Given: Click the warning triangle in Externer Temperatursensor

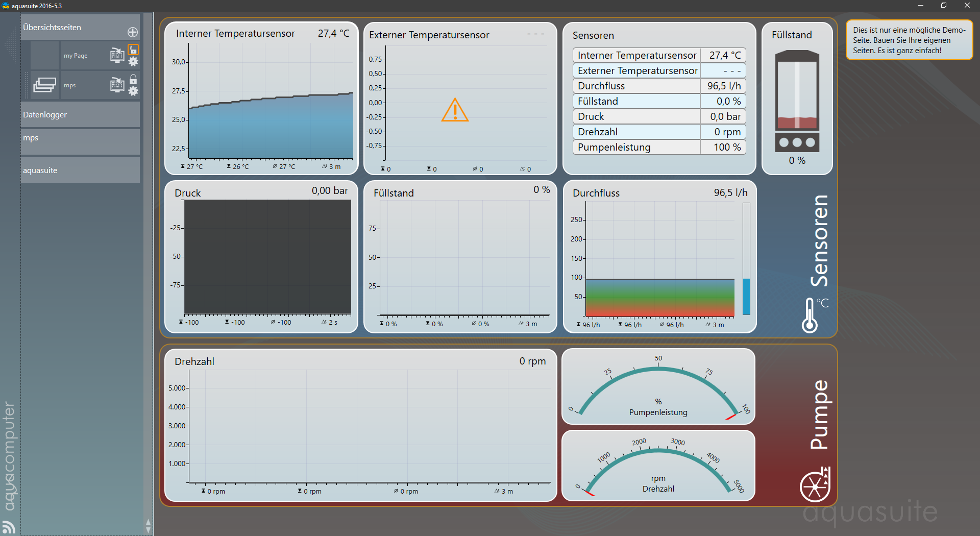Looking at the screenshot, I should tap(455, 110).
